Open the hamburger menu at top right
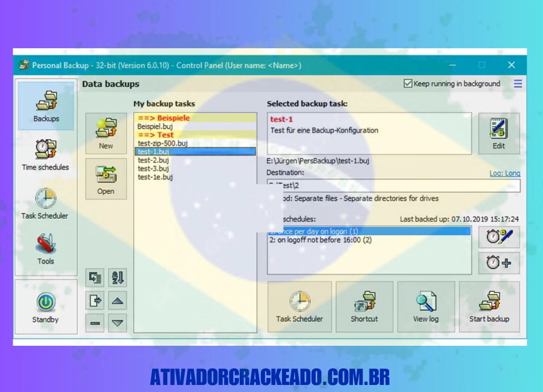Screen dimensions: 543x392 pyautogui.click(x=518, y=84)
